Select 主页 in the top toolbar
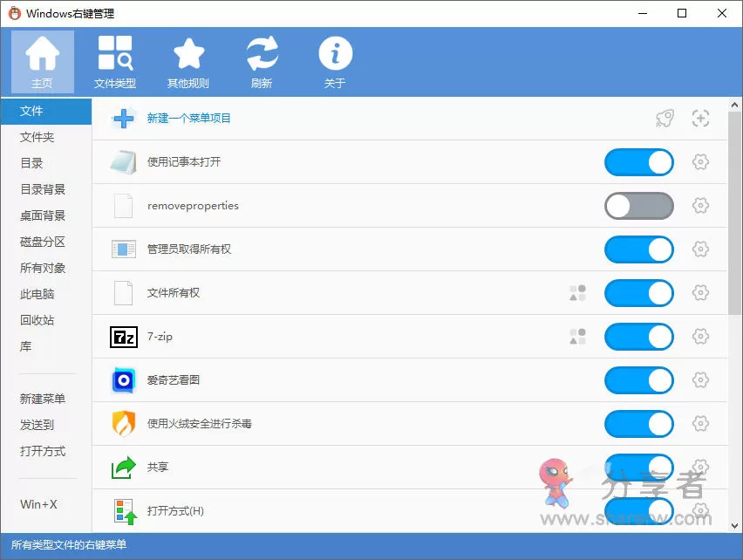 (42, 59)
